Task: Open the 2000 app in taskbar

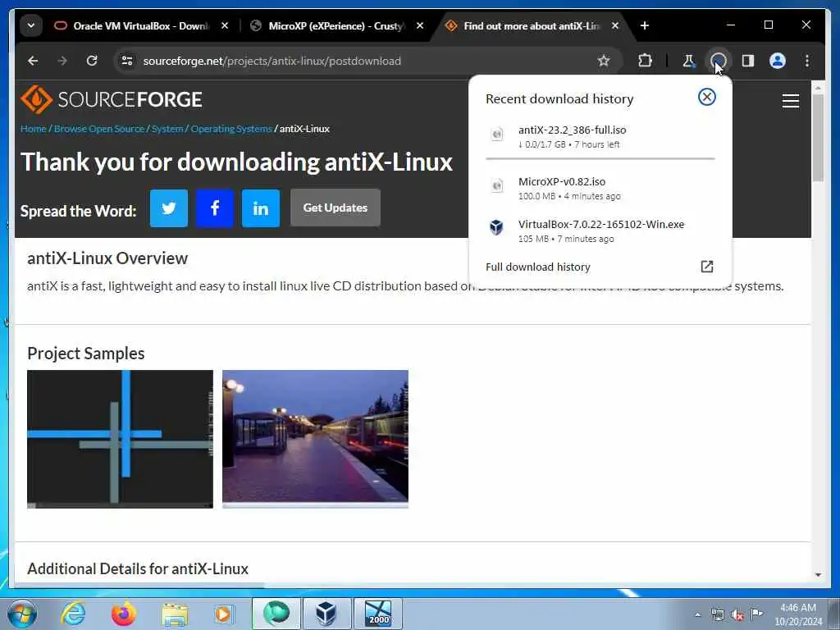Action: point(377,614)
